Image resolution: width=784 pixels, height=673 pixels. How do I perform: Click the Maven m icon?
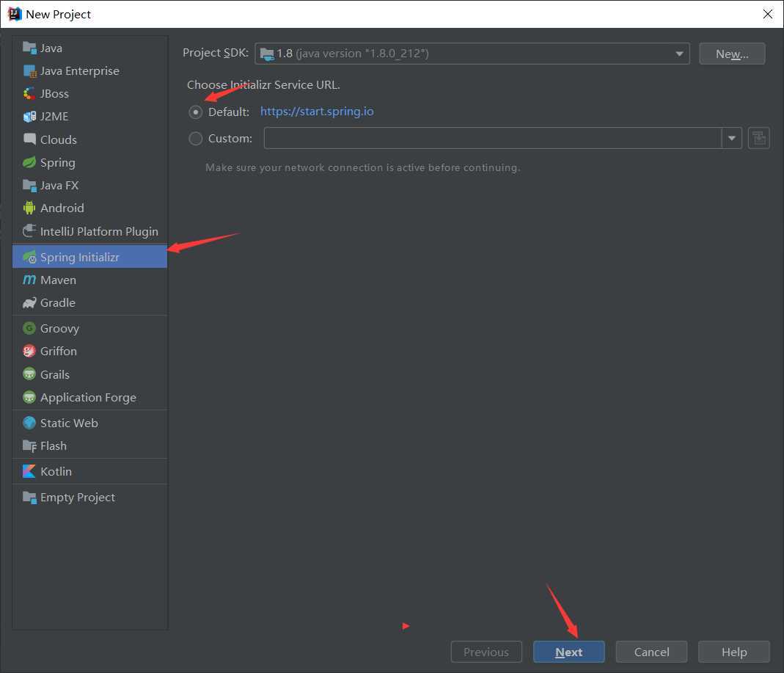click(x=29, y=280)
